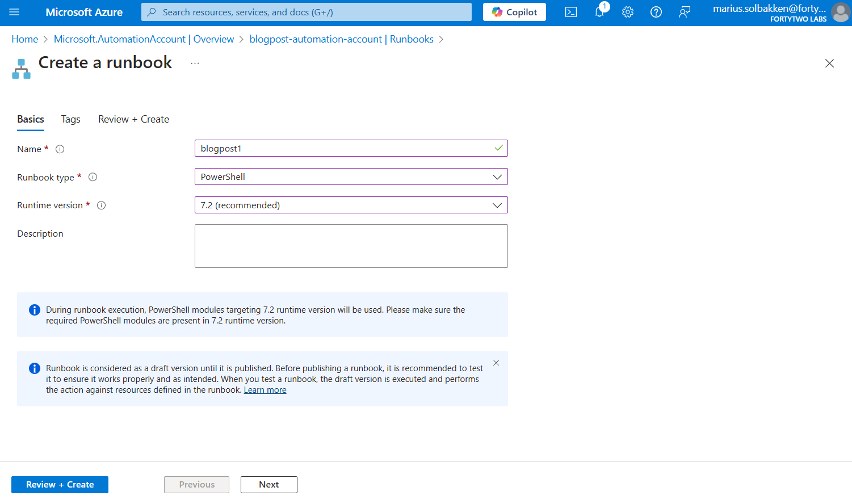Open portal settings gear
Viewport: 852px width, 504px height.
627,12
